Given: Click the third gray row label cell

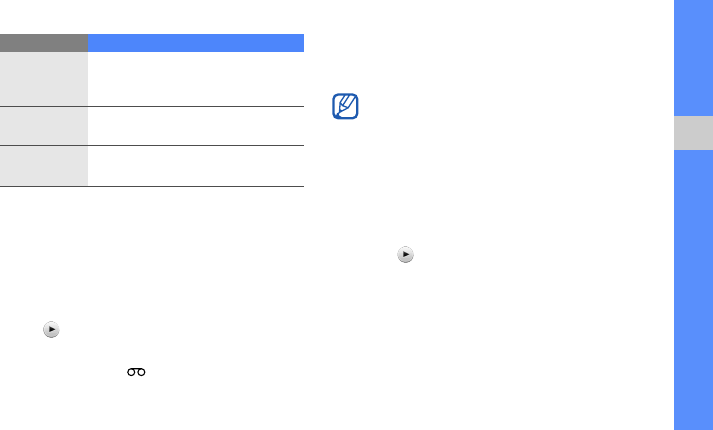Looking at the screenshot, I should pos(43,166).
